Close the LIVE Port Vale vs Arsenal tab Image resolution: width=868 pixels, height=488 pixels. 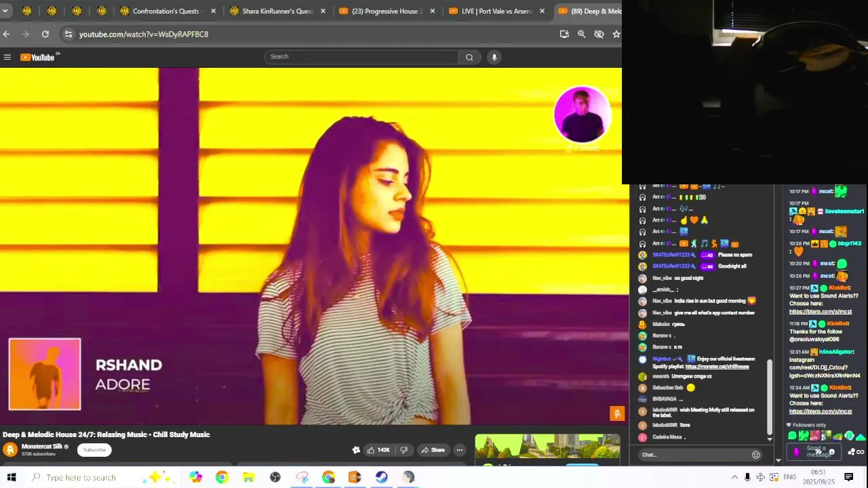(542, 11)
